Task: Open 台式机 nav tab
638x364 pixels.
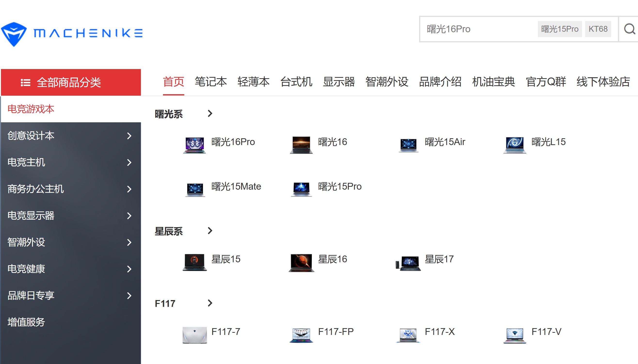Action: (296, 82)
